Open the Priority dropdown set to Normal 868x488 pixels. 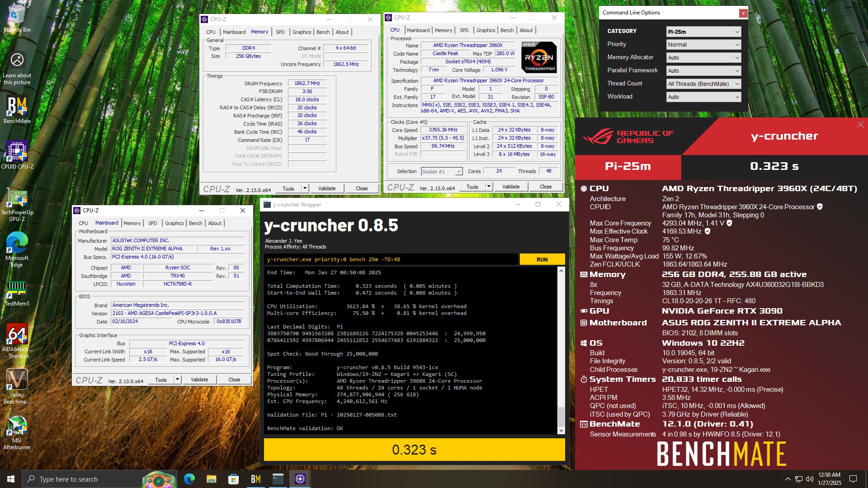704,44
